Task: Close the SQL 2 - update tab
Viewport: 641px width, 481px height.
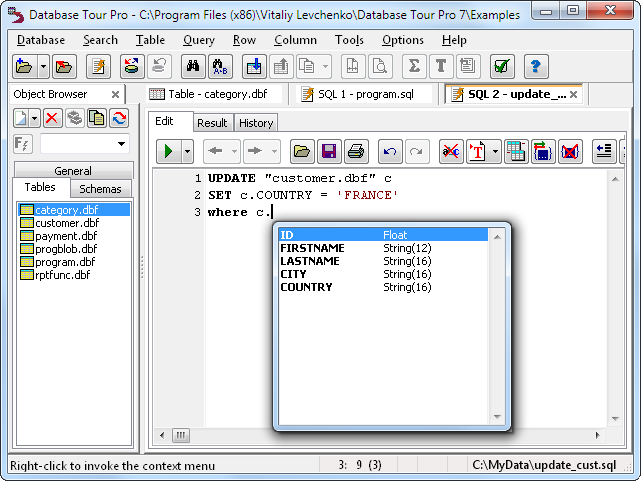Action: [x=574, y=95]
